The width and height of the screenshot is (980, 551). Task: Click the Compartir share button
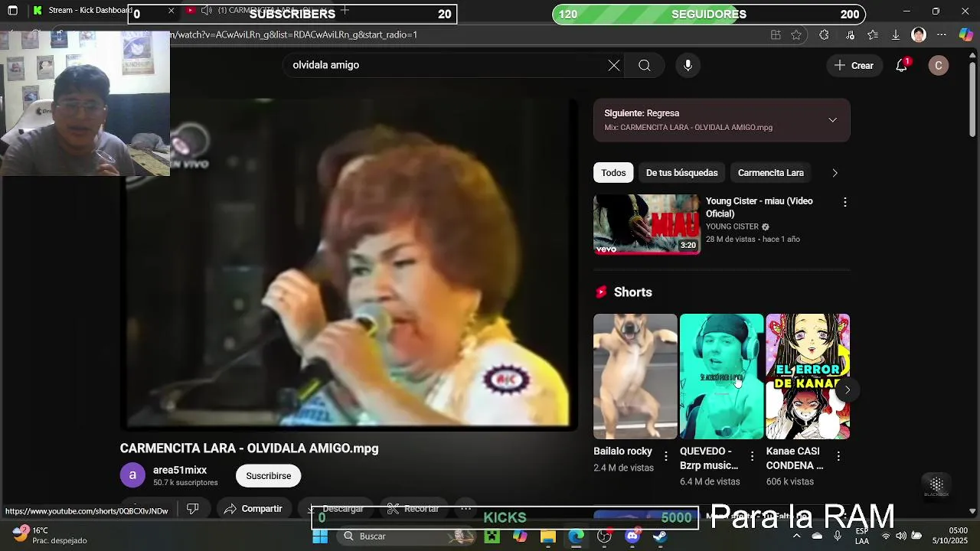(x=253, y=509)
